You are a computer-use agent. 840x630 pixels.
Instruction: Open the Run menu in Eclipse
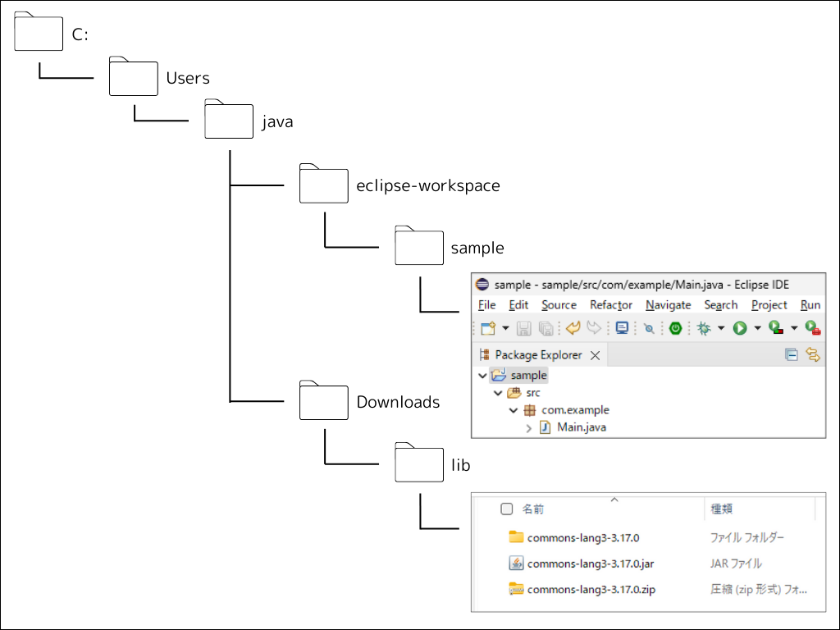click(810, 305)
